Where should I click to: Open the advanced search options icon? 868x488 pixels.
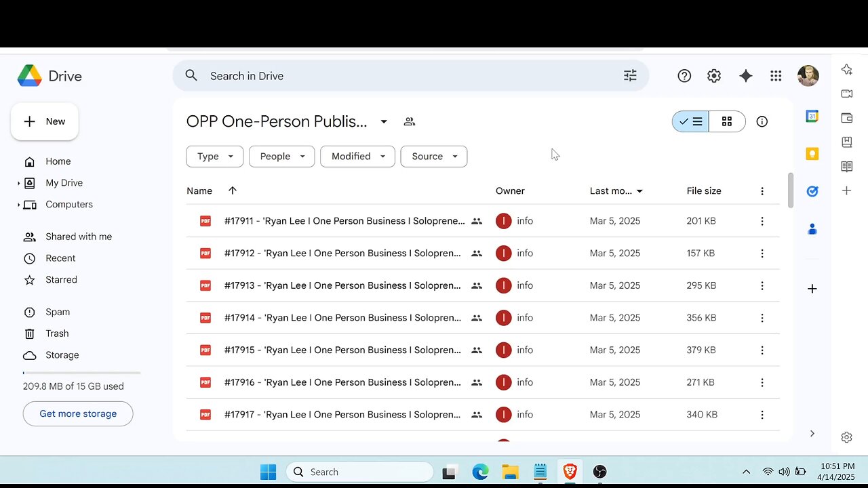(x=630, y=76)
